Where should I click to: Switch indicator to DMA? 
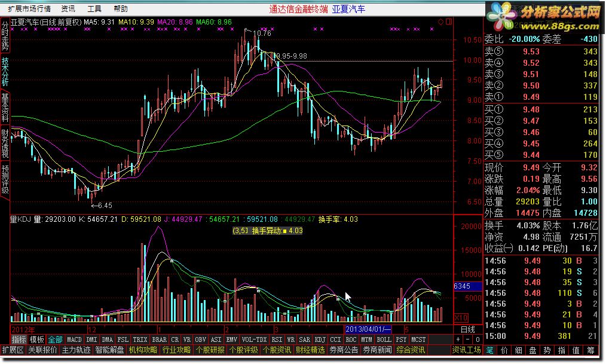tap(107, 339)
